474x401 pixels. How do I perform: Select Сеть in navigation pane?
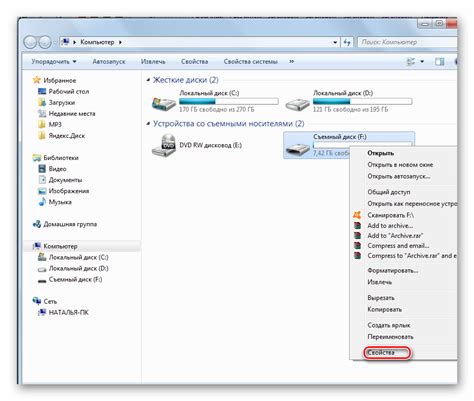pos(45,301)
